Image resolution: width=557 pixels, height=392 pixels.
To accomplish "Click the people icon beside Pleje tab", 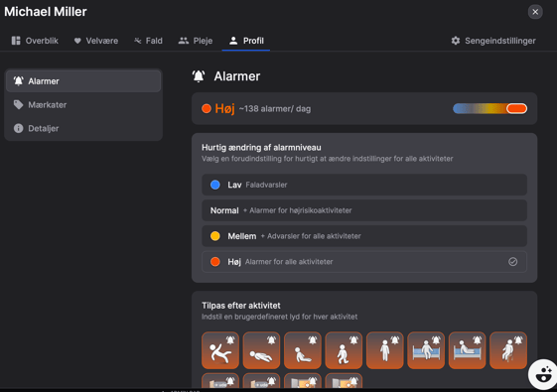I will 184,41.
